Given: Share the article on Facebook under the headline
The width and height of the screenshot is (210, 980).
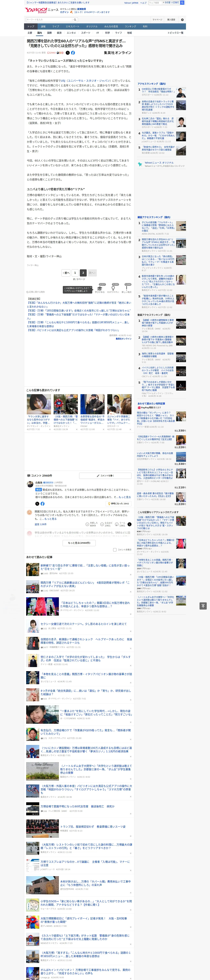Looking at the screenshot, I should pos(73,53).
